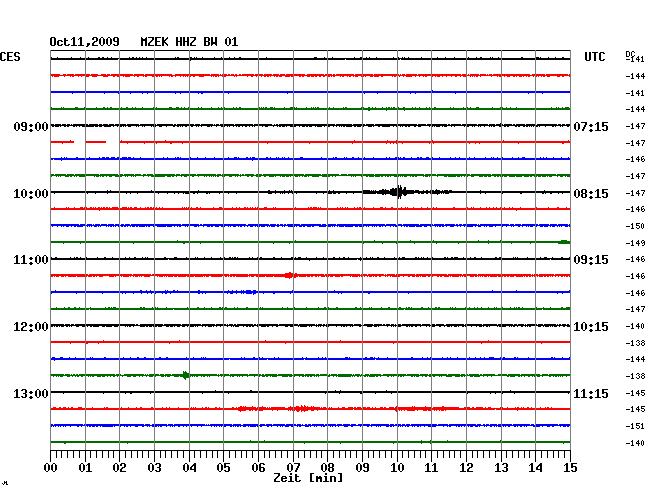Click the 12:00 time label on left
Screen dimensions: 650x494
point(31,327)
